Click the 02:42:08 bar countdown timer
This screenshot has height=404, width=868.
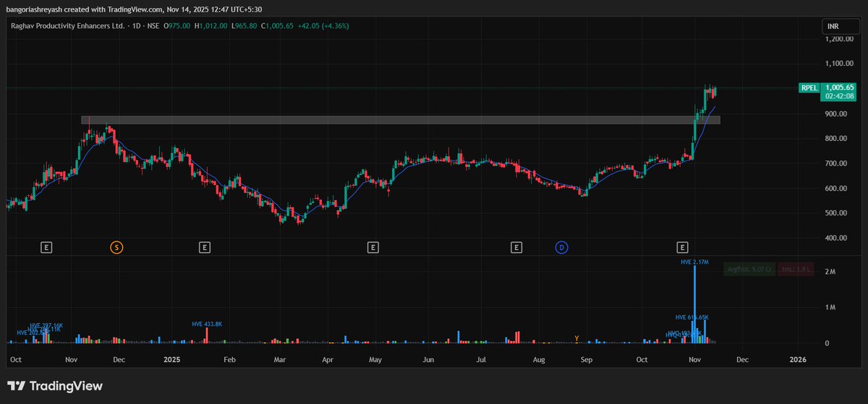tap(838, 95)
